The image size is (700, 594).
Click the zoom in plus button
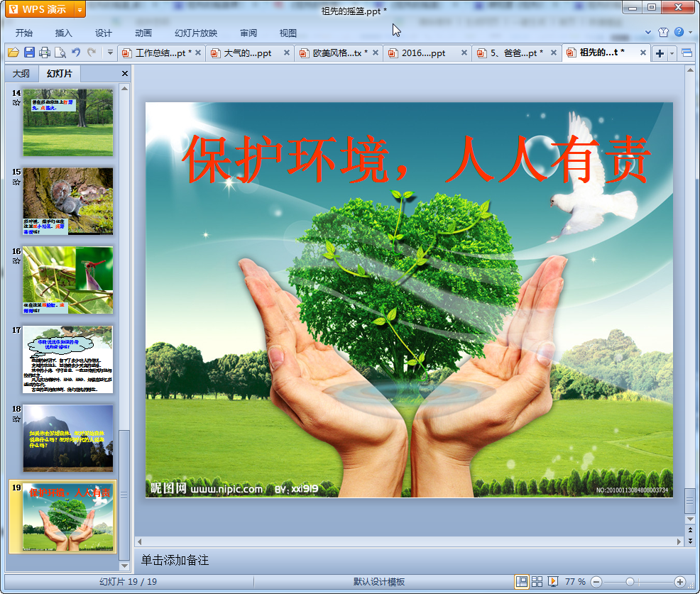click(x=679, y=581)
